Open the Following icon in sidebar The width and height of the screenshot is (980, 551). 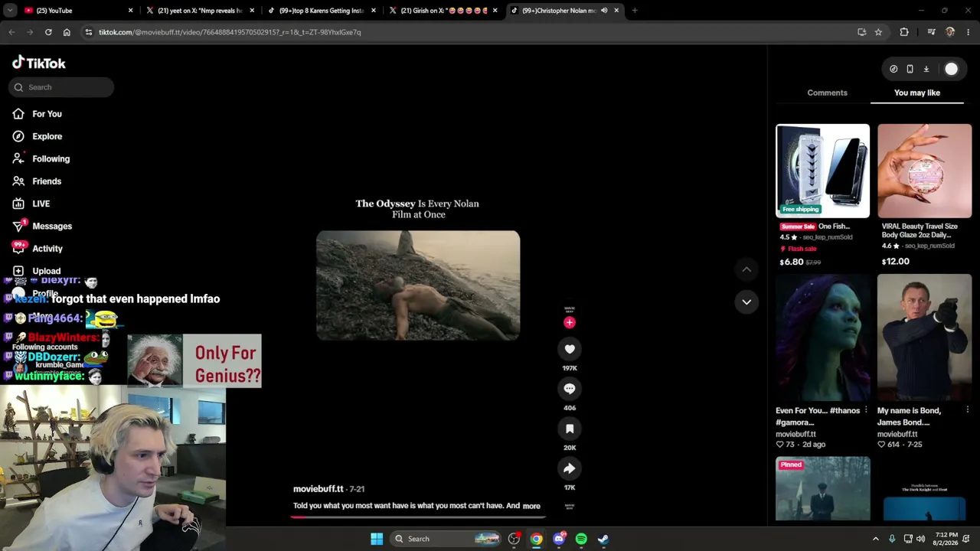click(x=18, y=158)
